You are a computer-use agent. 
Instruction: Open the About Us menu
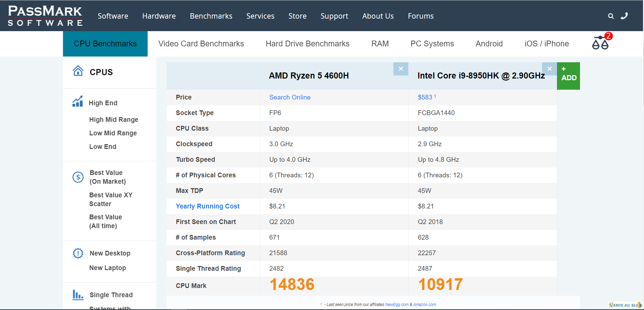[378, 16]
